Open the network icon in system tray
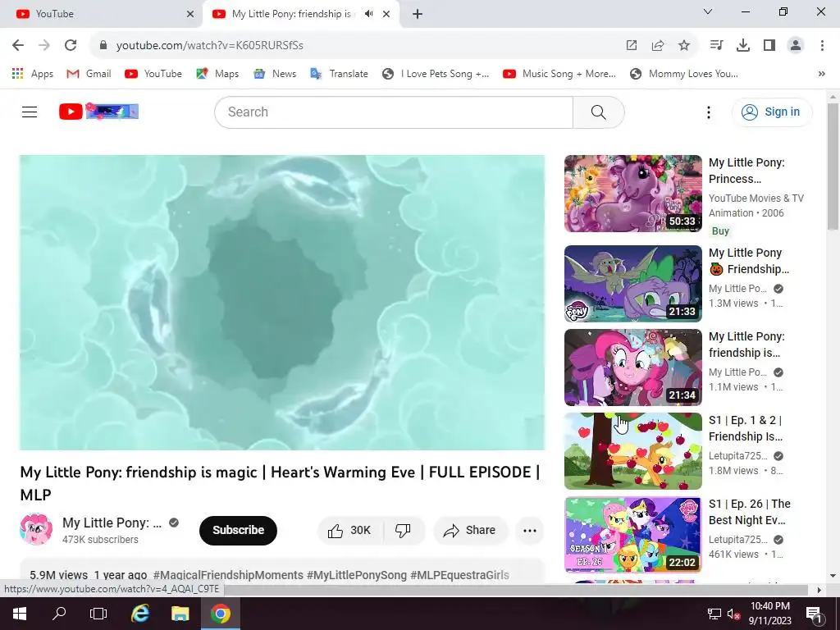The height and width of the screenshot is (630, 840). (714, 614)
